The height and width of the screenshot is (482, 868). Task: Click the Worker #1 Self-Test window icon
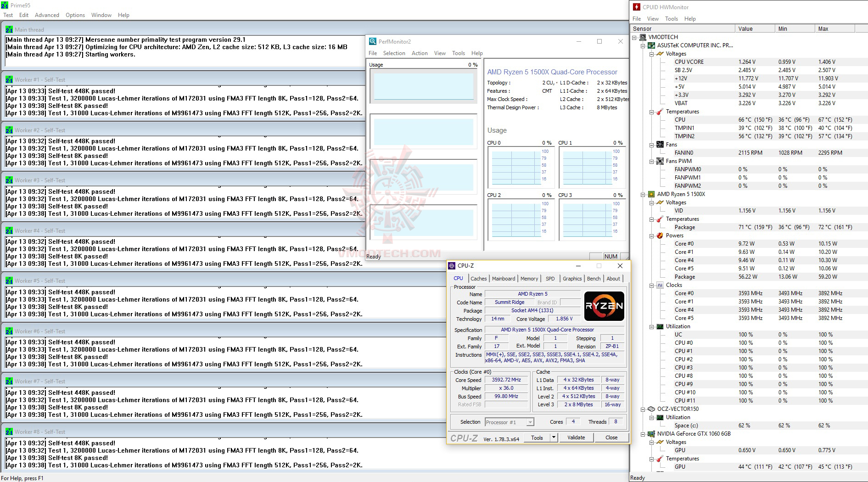9,79
